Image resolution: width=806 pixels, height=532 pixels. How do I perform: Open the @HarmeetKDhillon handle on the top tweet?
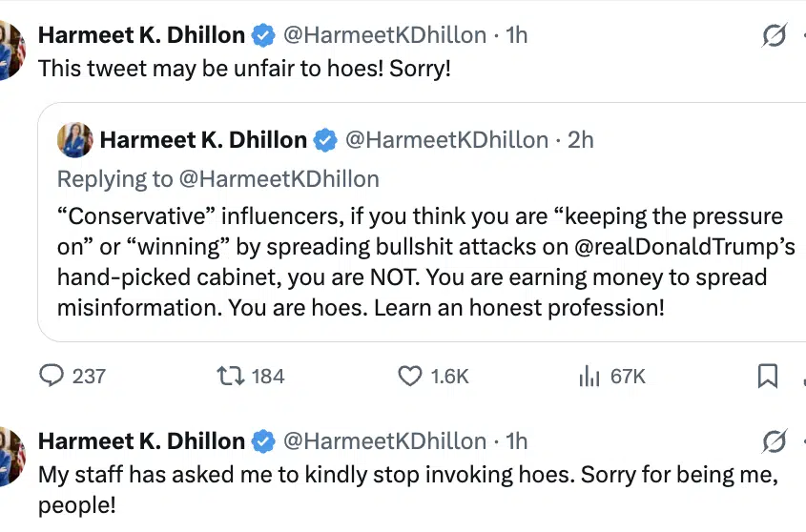point(385,36)
